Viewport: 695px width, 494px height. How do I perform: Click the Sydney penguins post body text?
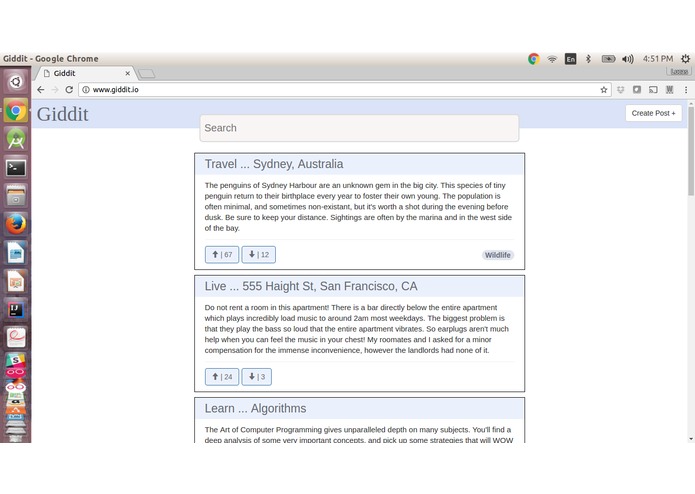358,206
